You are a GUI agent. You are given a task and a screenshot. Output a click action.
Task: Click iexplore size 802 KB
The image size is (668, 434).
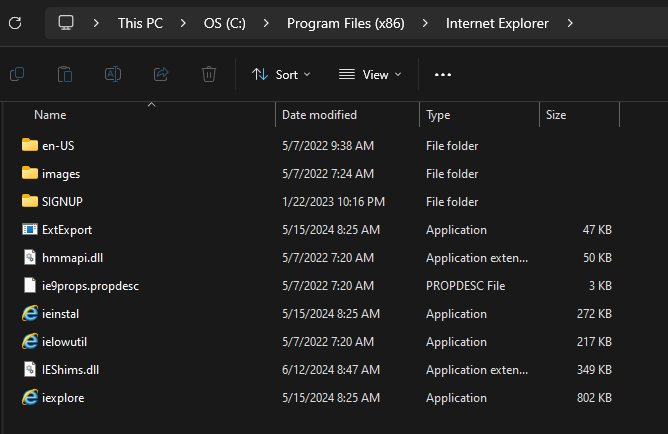click(594, 398)
